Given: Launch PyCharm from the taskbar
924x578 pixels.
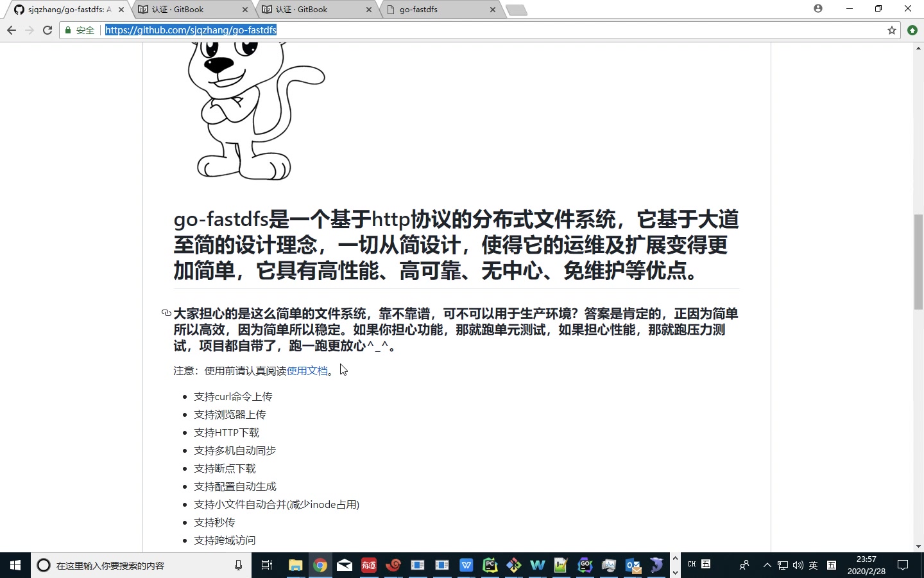Looking at the screenshot, I should pos(490,565).
